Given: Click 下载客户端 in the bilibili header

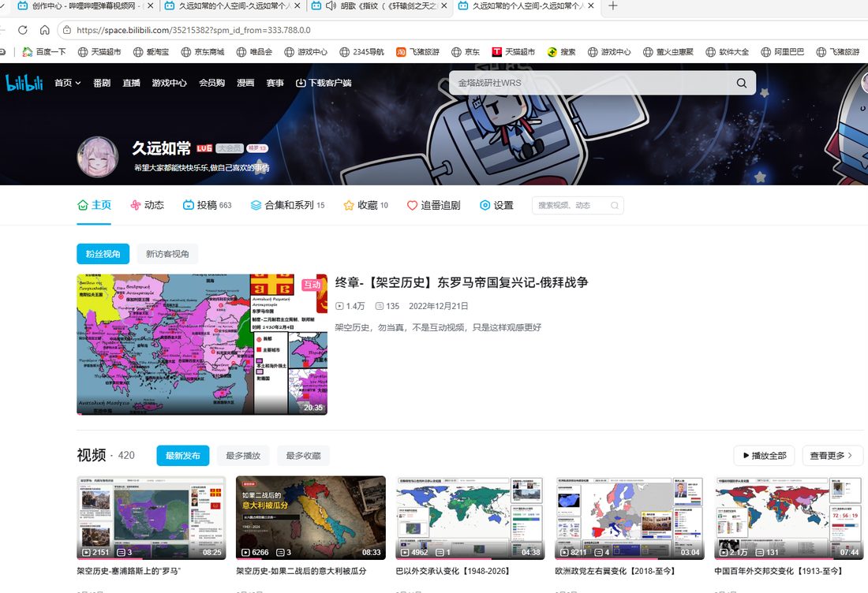Looking at the screenshot, I should (x=324, y=83).
